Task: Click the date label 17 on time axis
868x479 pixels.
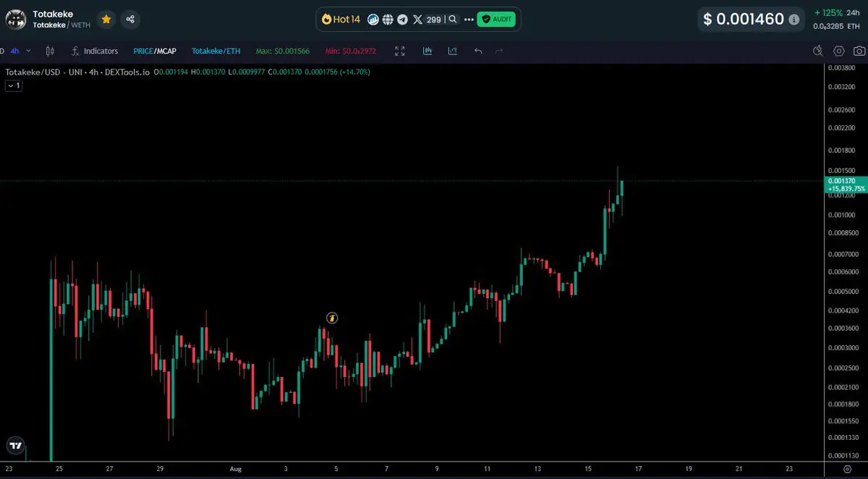Action: coord(638,469)
